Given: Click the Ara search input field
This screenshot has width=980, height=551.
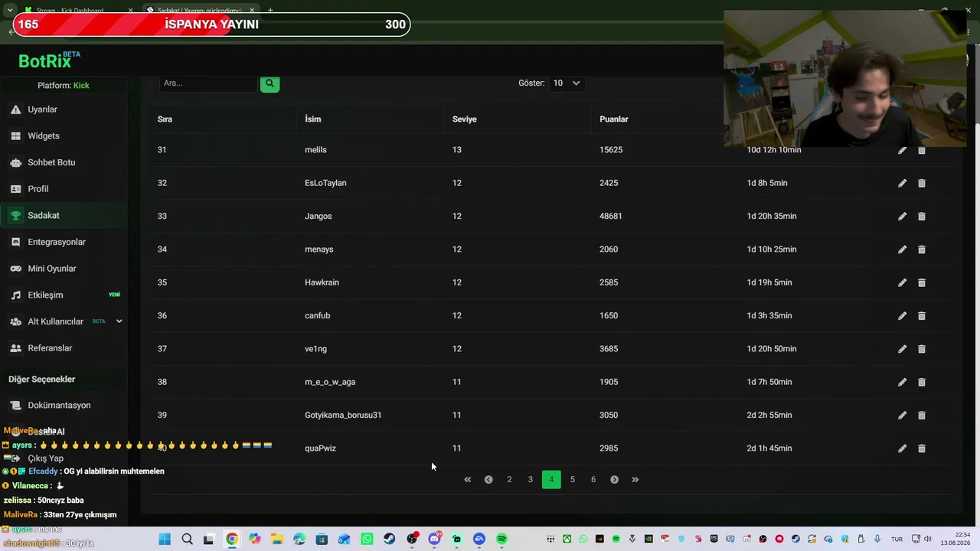Looking at the screenshot, I should pyautogui.click(x=208, y=83).
